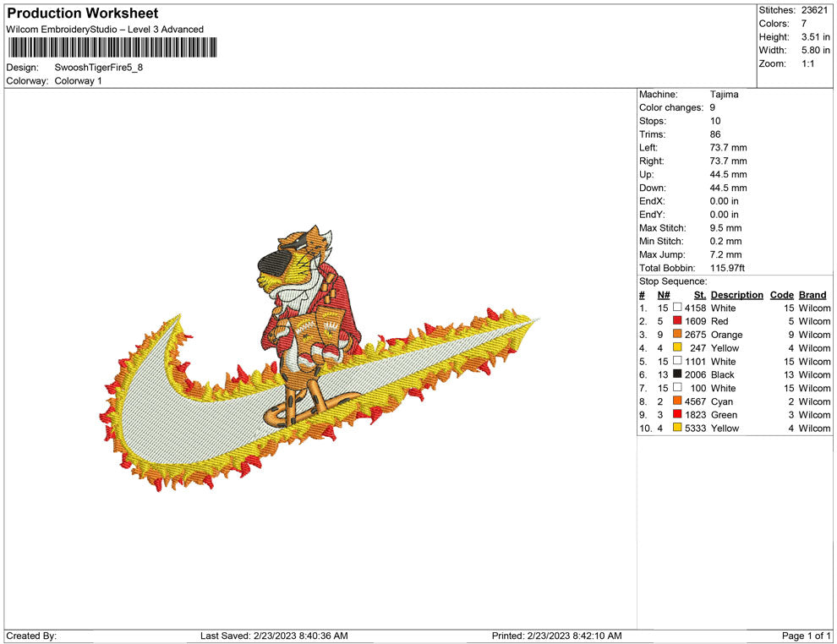Click the orange swatch for stop 3 (2675)

(677, 334)
